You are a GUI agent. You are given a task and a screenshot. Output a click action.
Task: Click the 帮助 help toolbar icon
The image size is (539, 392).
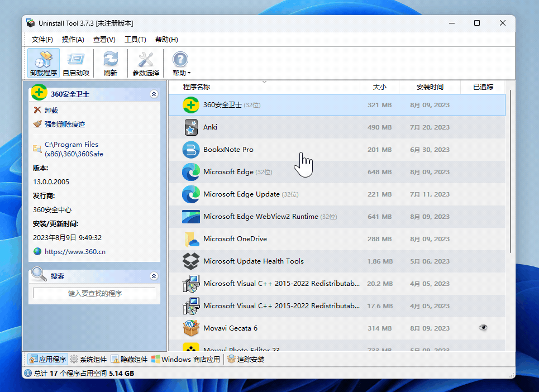pos(180,59)
